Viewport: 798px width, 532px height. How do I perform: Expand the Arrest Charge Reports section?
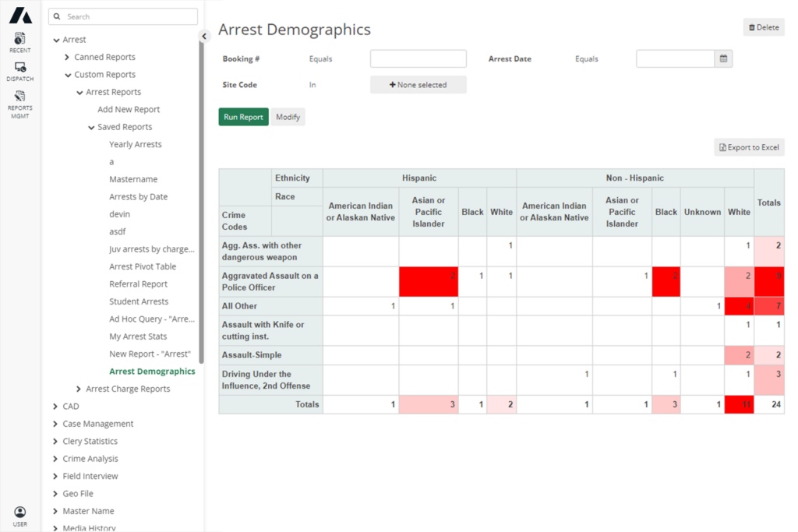[x=78, y=388]
